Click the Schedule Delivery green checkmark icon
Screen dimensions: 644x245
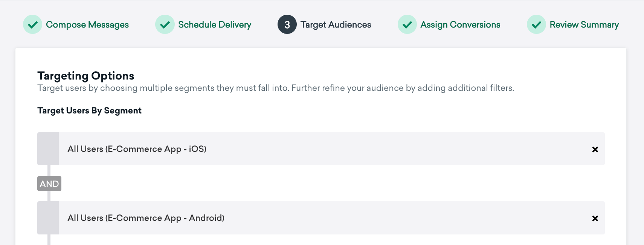click(165, 24)
